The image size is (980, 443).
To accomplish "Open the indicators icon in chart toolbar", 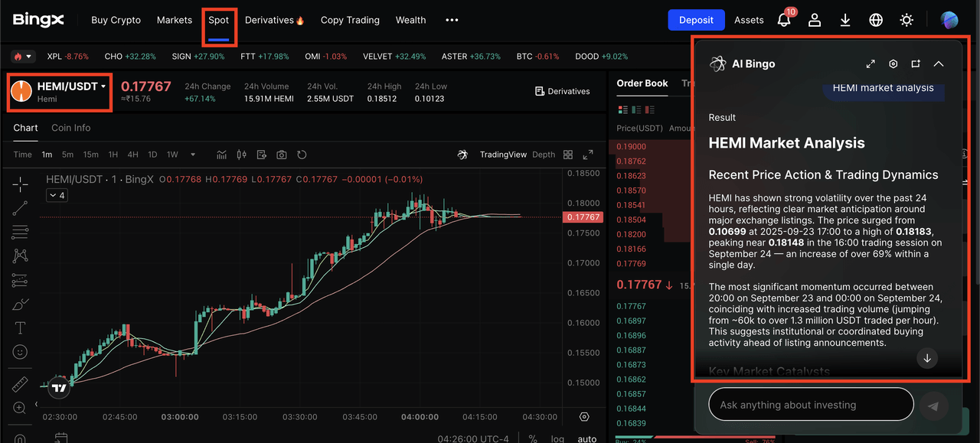I will tap(221, 155).
